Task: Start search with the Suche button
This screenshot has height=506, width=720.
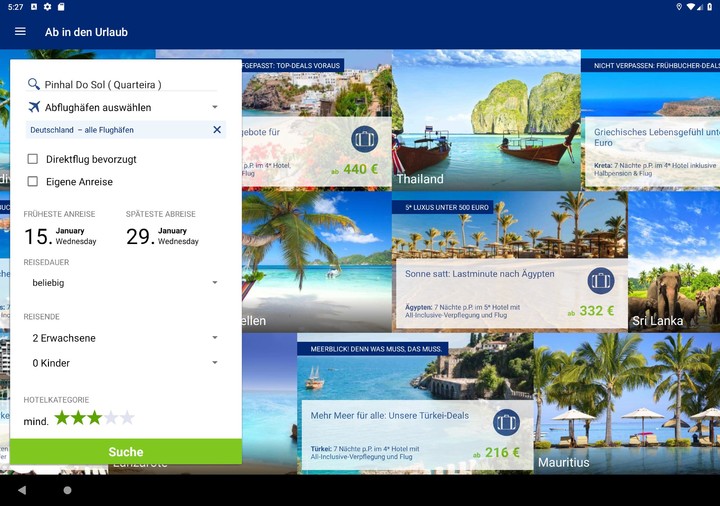Action: click(126, 451)
